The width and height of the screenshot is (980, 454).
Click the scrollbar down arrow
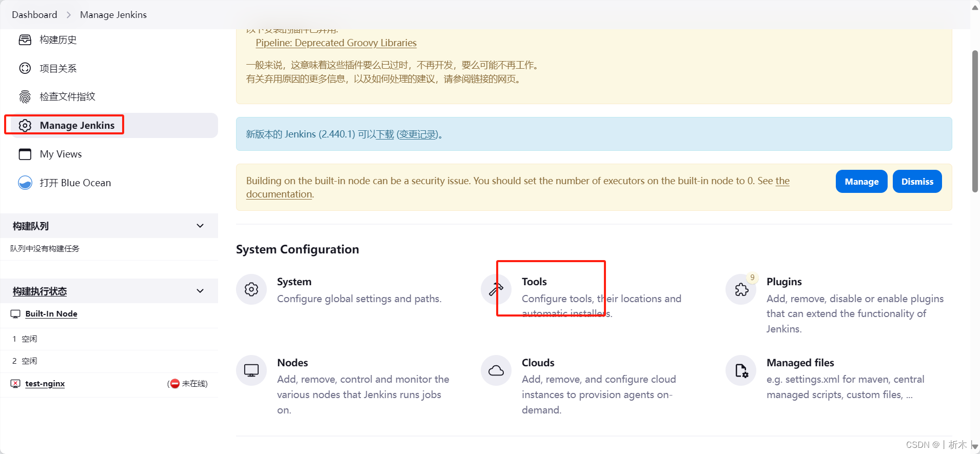pyautogui.click(x=975, y=447)
